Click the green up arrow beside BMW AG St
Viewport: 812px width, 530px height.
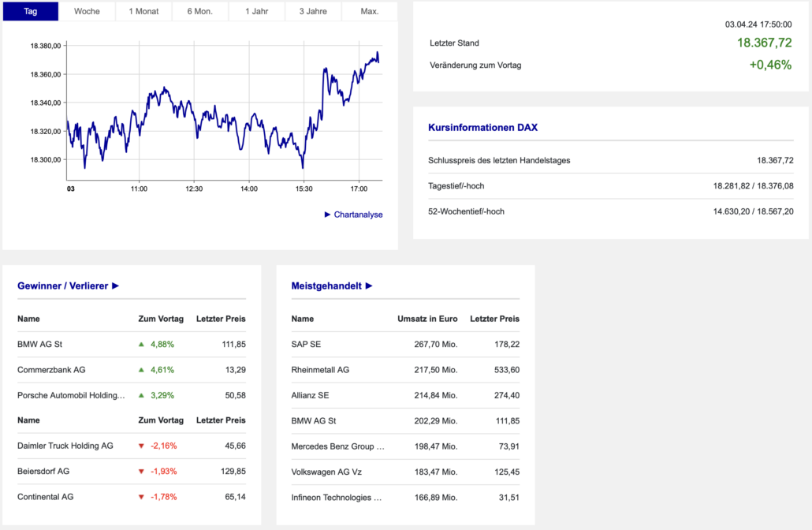[141, 344]
